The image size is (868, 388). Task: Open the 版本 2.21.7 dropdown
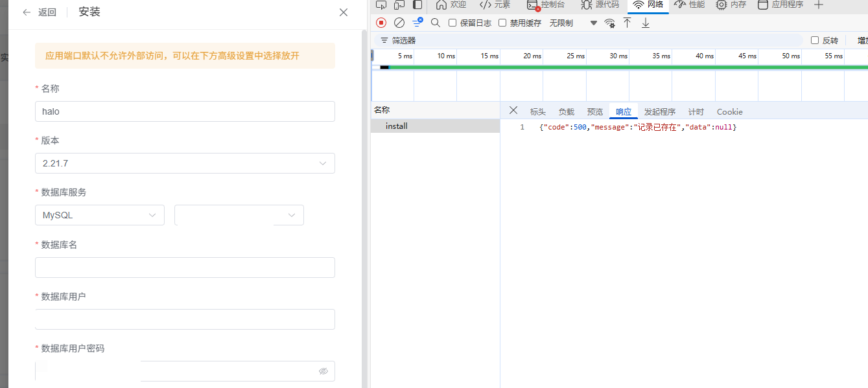click(185, 163)
